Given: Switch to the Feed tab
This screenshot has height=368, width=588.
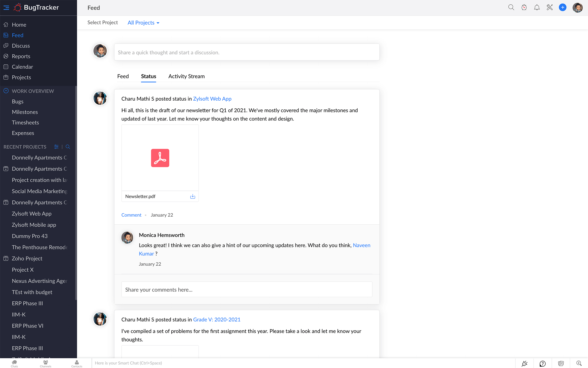Looking at the screenshot, I should tap(123, 76).
